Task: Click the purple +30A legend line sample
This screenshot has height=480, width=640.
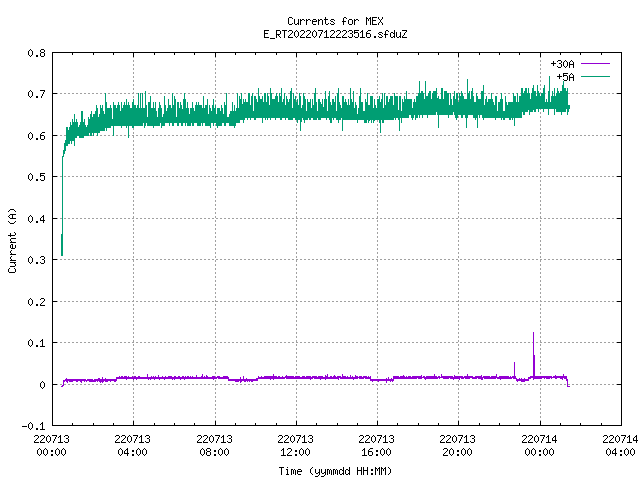Action: click(x=595, y=64)
